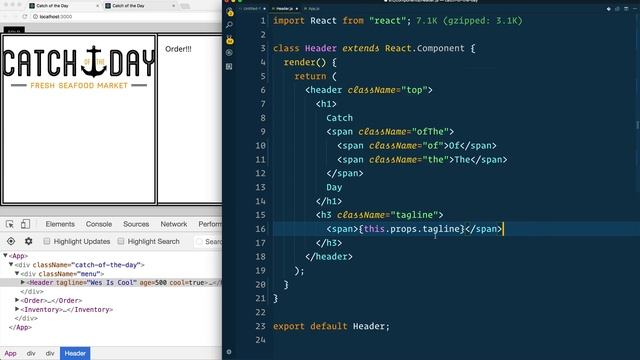This screenshot has height=360, width=640.
Task: Click "export default Header;" on line 23
Action: (331, 326)
